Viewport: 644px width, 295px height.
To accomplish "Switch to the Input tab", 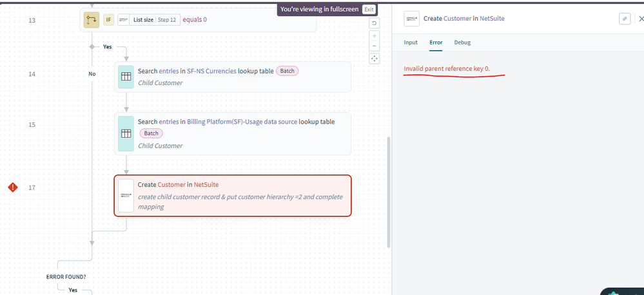I will click(x=411, y=43).
